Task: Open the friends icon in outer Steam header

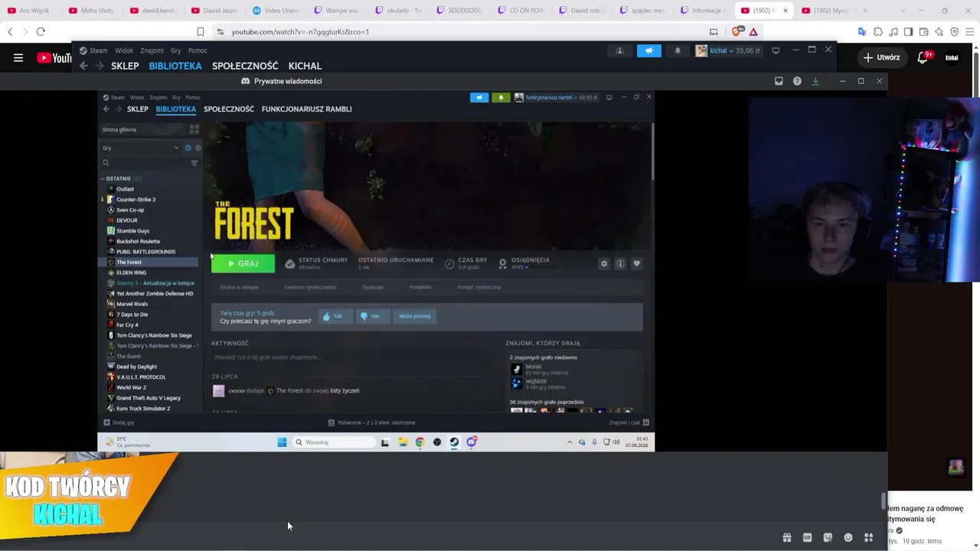Action: [620, 51]
